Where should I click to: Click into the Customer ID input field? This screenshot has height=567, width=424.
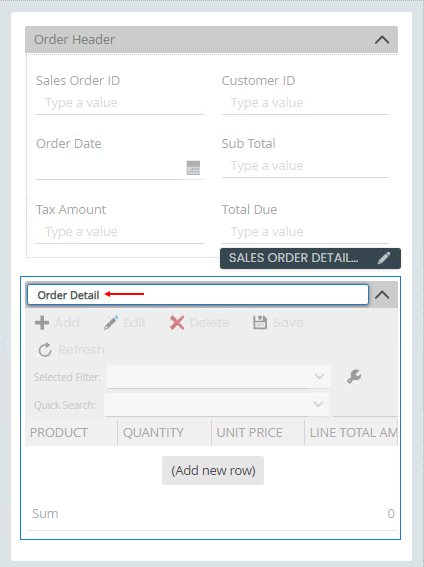(x=305, y=103)
